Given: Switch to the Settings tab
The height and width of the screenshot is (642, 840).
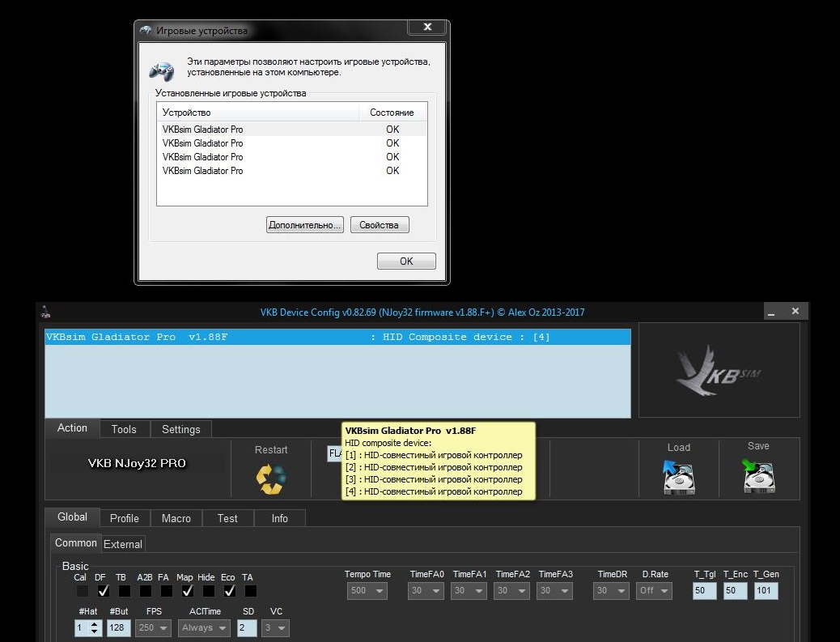Looking at the screenshot, I should 181,429.
